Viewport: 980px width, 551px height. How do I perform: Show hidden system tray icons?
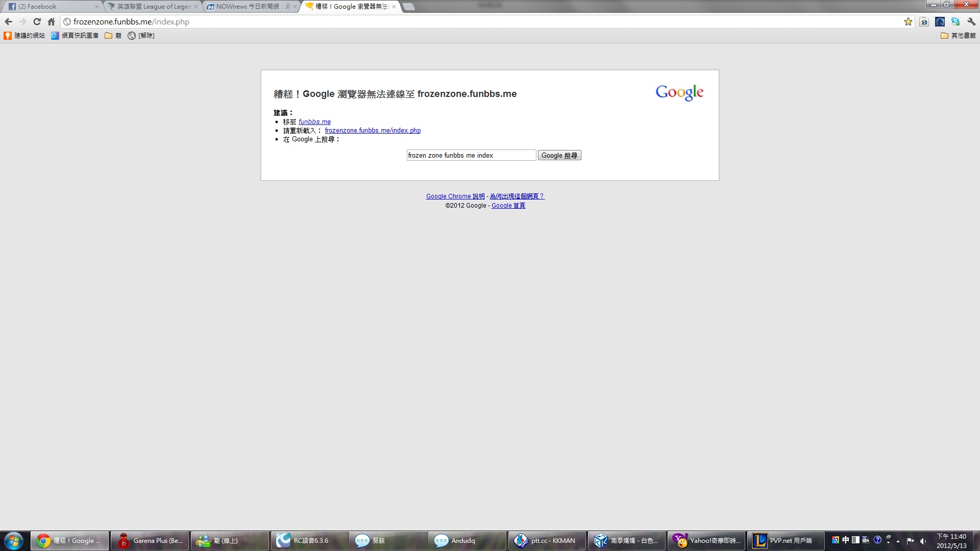pos(898,541)
